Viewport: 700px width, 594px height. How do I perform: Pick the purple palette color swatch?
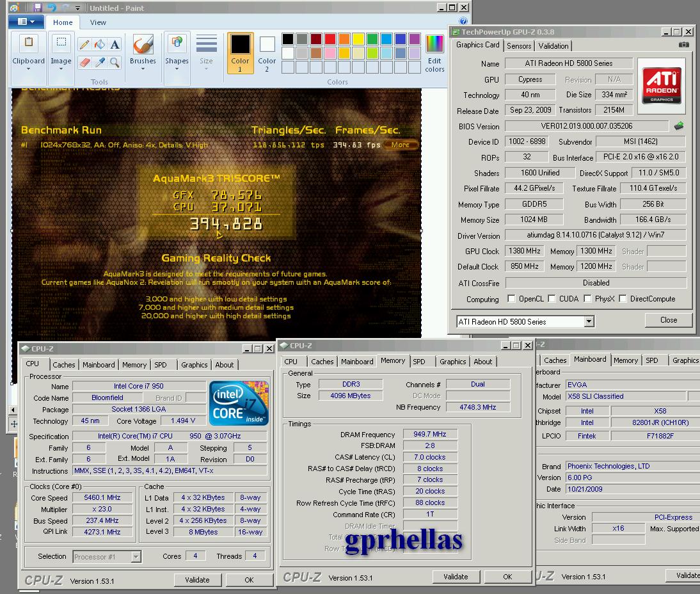(x=414, y=39)
